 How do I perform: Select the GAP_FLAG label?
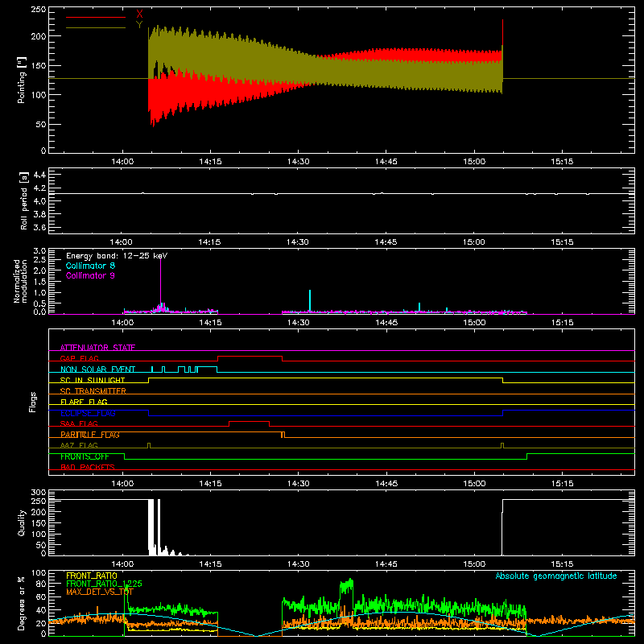click(x=79, y=358)
